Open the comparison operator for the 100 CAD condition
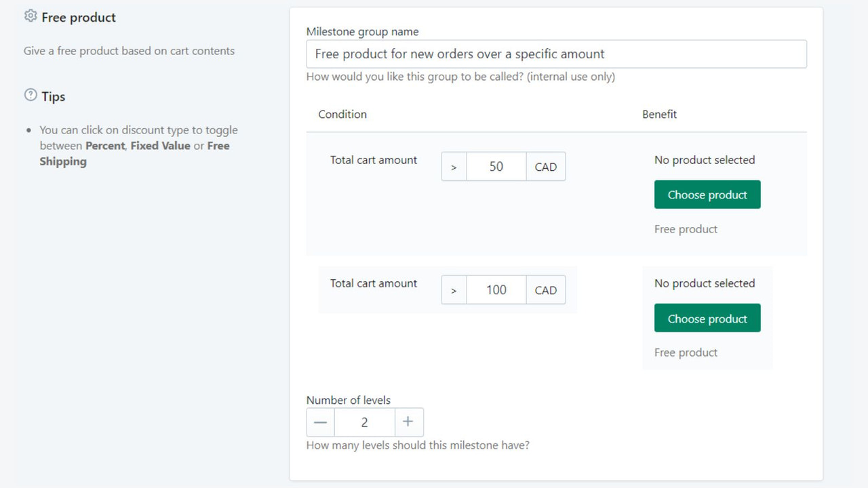Screen dimensions: 868x488 [454, 289]
